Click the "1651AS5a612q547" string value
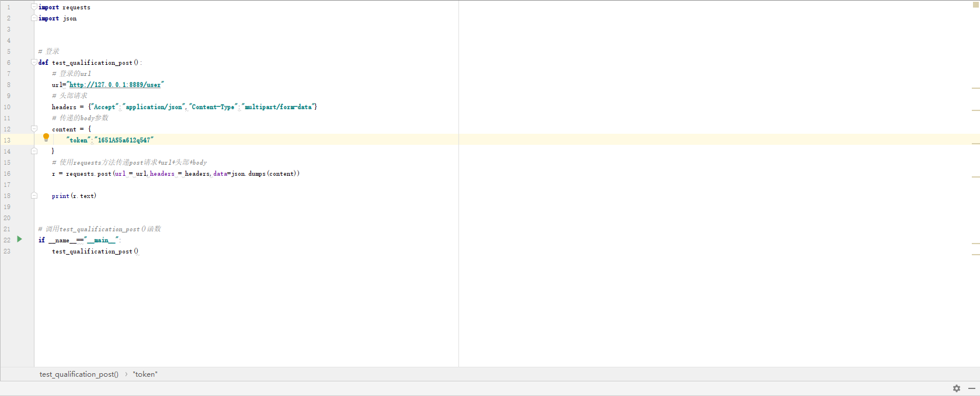The image size is (980, 396). pyautogui.click(x=124, y=140)
